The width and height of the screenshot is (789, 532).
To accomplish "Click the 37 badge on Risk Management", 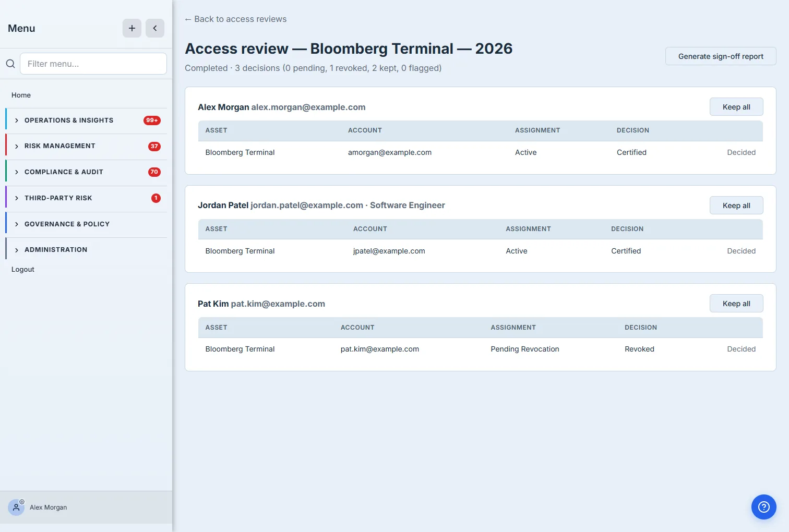I will (154, 147).
